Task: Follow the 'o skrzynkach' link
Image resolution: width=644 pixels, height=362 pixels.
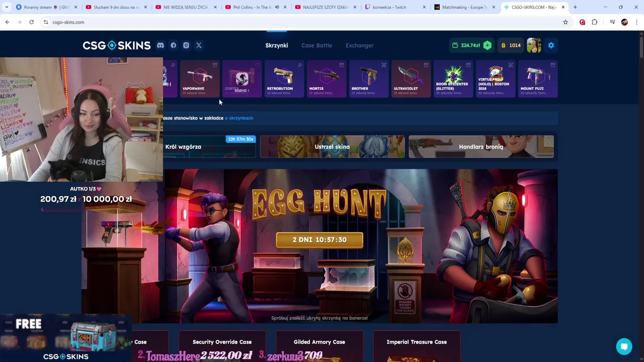Action: tap(239, 118)
